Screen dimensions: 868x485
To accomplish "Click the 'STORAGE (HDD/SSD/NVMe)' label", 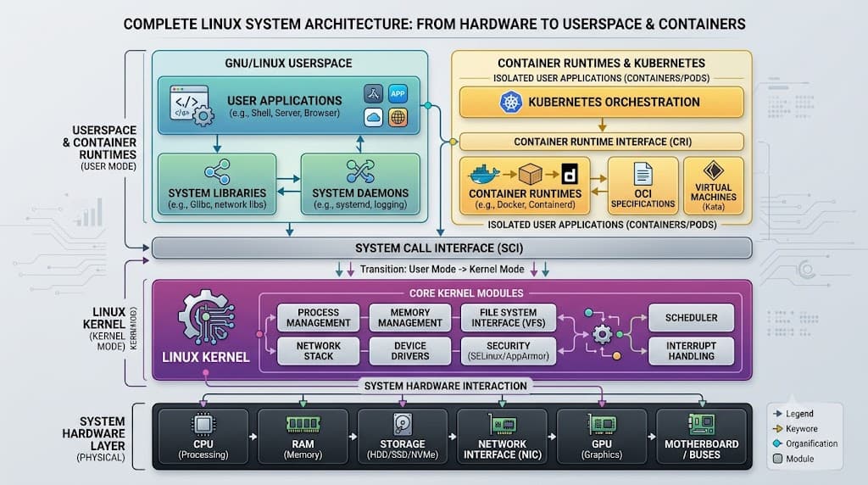I will tap(403, 449).
